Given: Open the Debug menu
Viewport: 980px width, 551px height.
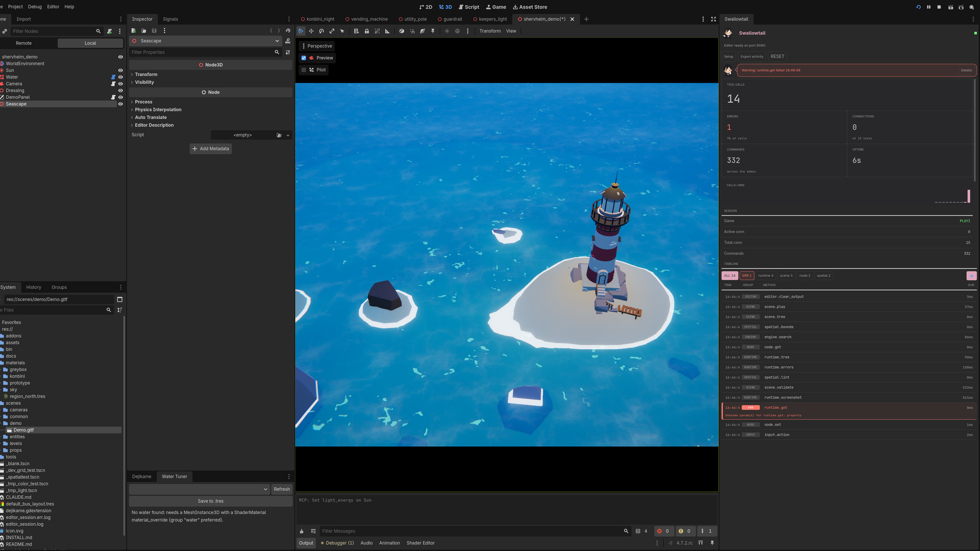Looking at the screenshot, I should 35,7.
